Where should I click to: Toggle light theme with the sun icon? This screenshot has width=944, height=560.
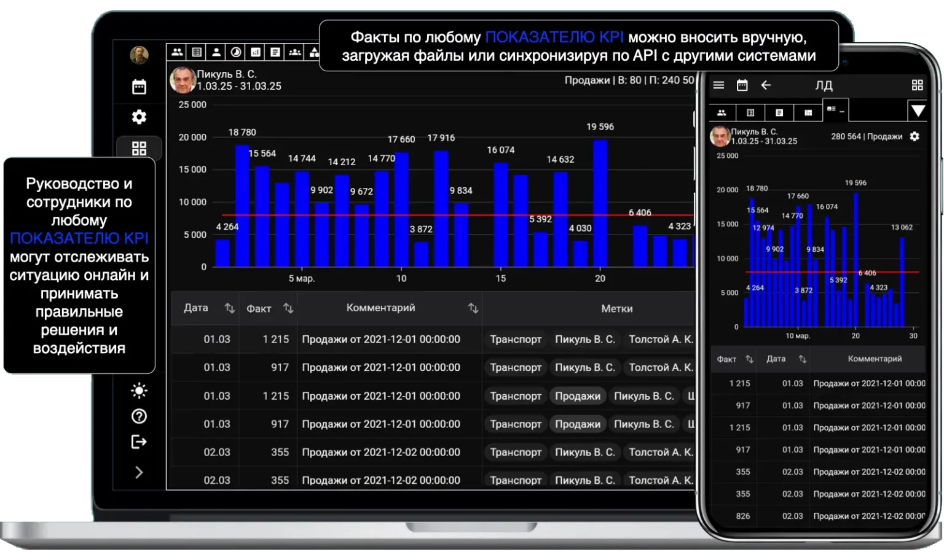pyautogui.click(x=140, y=391)
